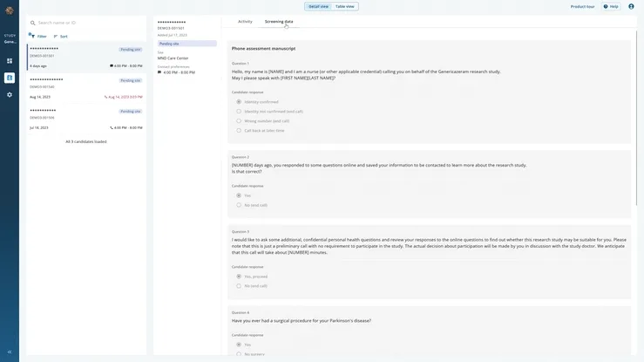This screenshot has width=644, height=362.
Task: Click the Pending site badge in details panel
Action: [x=186, y=44]
